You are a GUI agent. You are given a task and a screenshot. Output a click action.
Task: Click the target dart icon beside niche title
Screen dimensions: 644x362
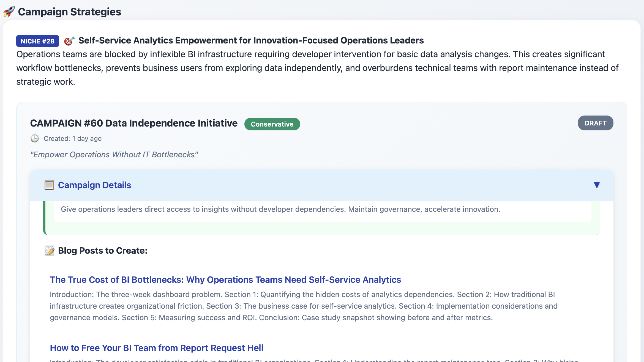tap(69, 41)
